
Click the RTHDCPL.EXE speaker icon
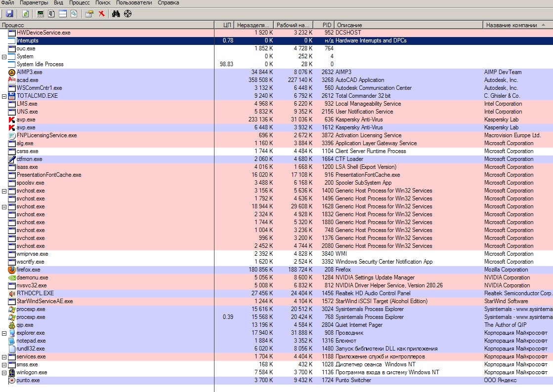[x=12, y=293]
